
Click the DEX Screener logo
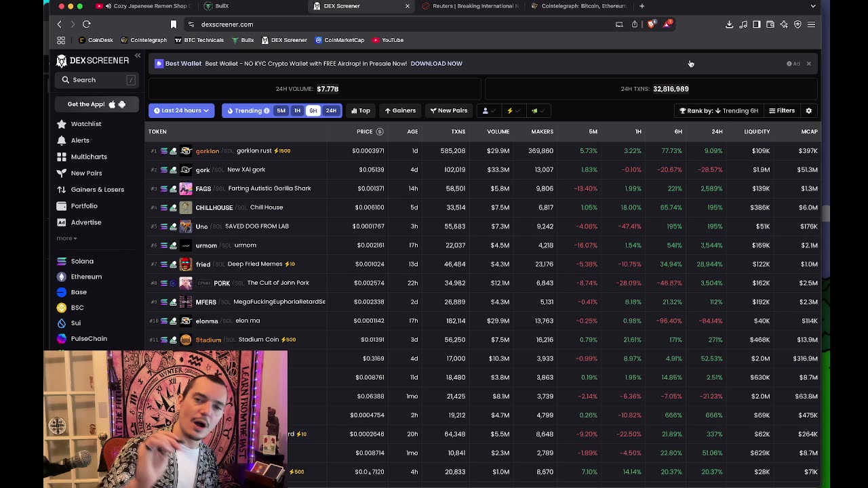click(x=92, y=61)
